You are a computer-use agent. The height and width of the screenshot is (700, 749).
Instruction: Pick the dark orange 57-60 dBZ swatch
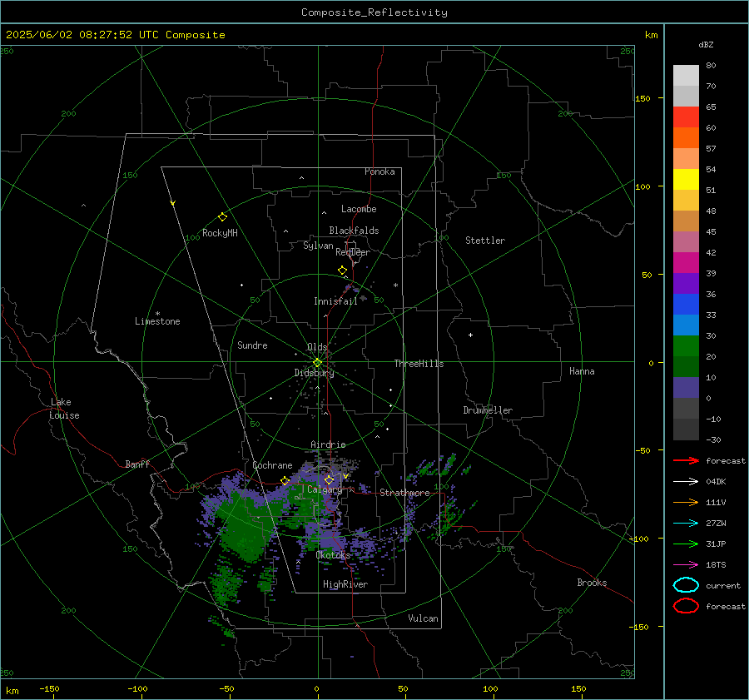pyautogui.click(x=686, y=138)
